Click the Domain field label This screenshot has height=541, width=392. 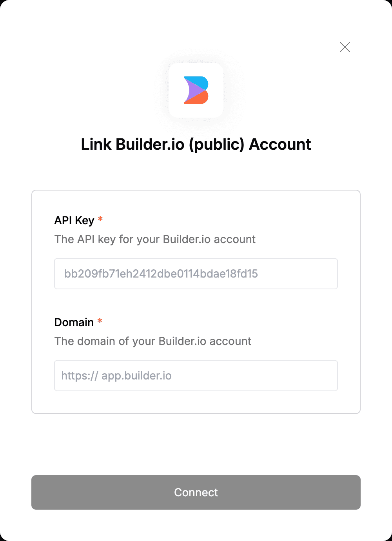pyautogui.click(x=74, y=322)
